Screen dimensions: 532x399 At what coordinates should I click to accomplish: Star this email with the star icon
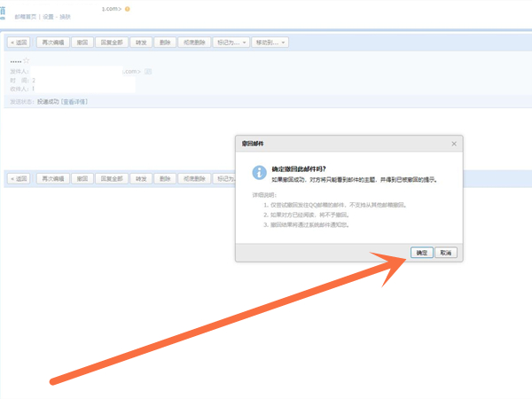tap(39, 61)
